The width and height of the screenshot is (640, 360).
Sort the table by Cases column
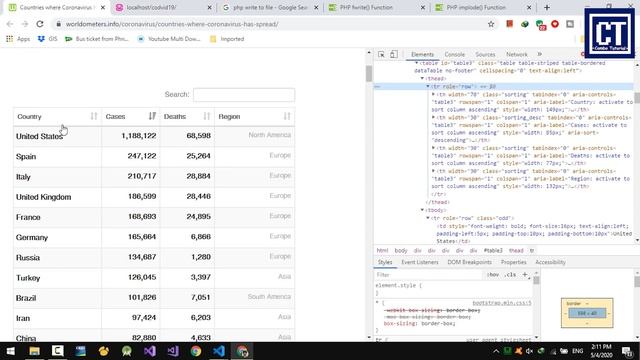(x=131, y=117)
